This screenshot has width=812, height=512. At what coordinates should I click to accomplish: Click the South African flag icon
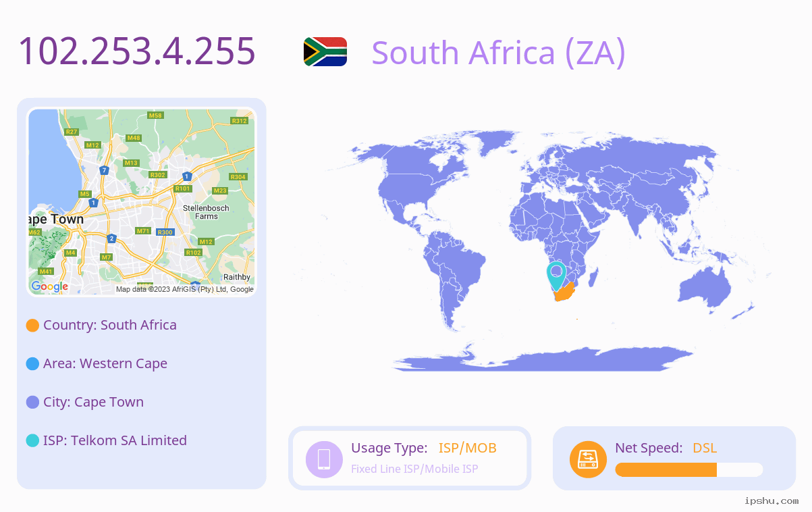pyautogui.click(x=325, y=51)
